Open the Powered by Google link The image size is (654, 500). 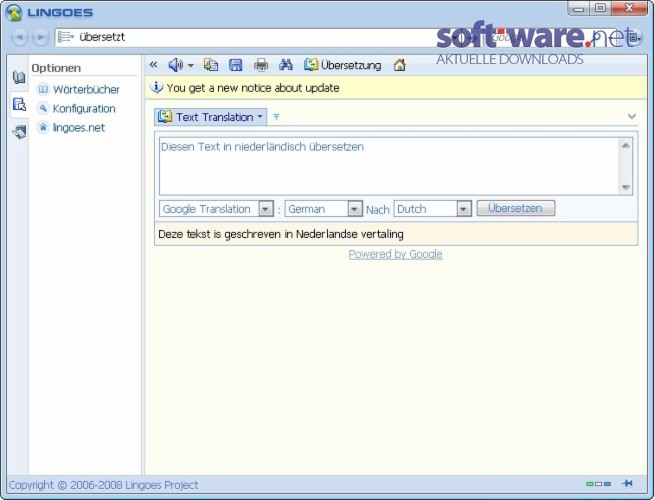click(395, 254)
